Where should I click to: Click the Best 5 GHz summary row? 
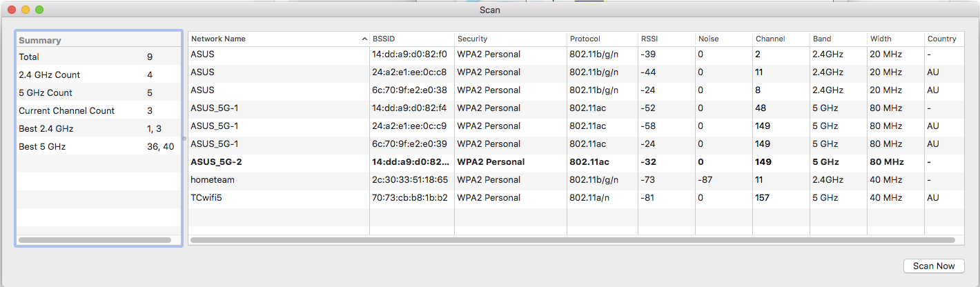[x=97, y=146]
